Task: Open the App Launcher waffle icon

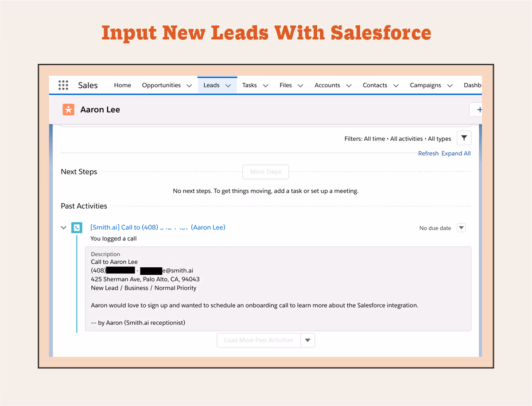Action: (63, 85)
